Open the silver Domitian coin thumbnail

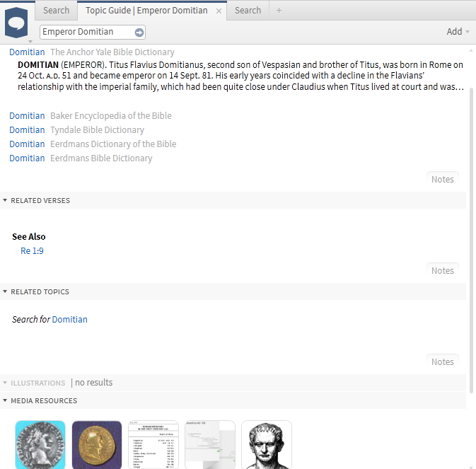click(x=40, y=445)
